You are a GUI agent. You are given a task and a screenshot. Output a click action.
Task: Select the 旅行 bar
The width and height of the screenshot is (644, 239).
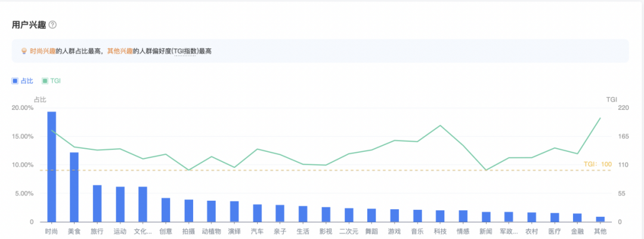point(97,204)
